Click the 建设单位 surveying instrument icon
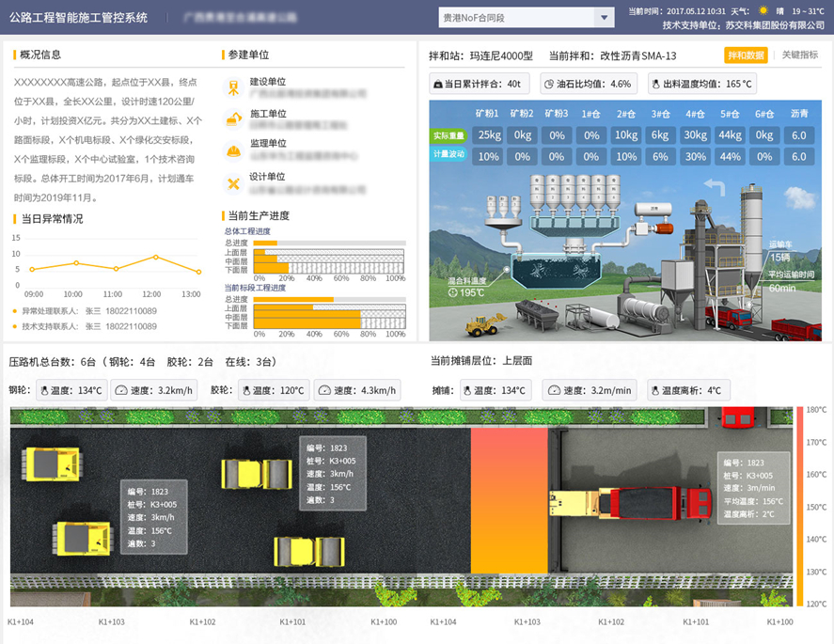This screenshot has height=644, width=834. pyautogui.click(x=233, y=87)
